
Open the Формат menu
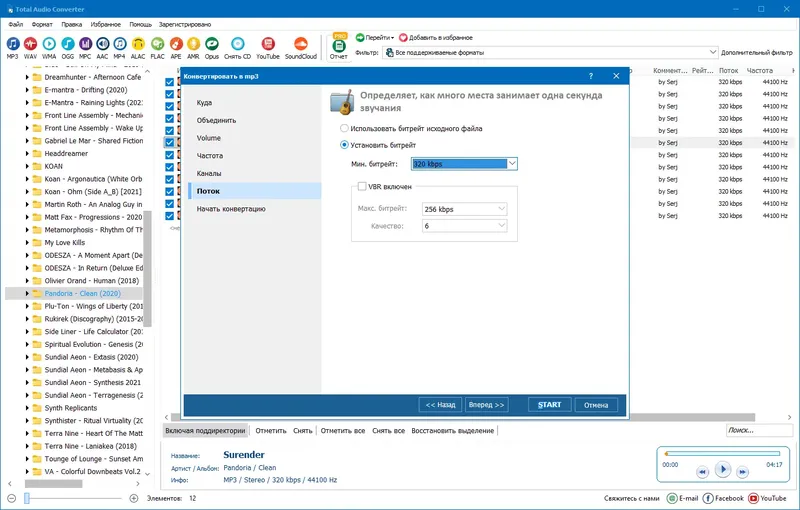pyautogui.click(x=42, y=24)
